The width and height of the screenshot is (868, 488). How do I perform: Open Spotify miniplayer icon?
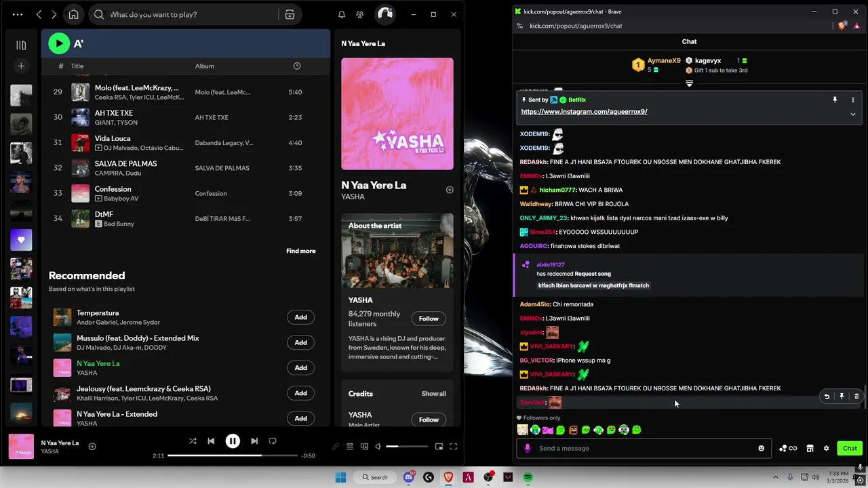[439, 447]
